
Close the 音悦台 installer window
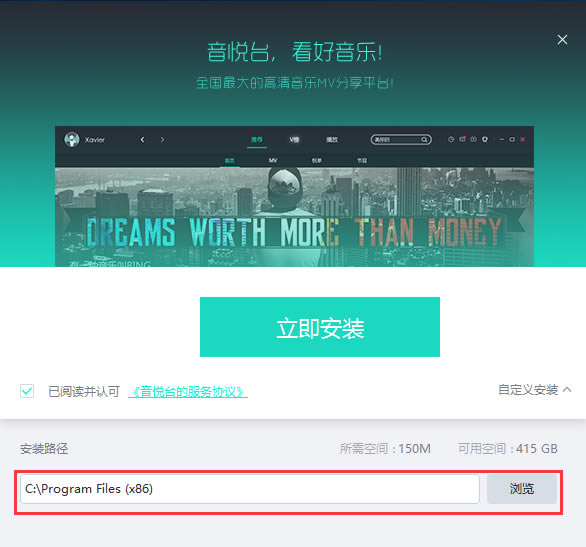click(x=562, y=40)
